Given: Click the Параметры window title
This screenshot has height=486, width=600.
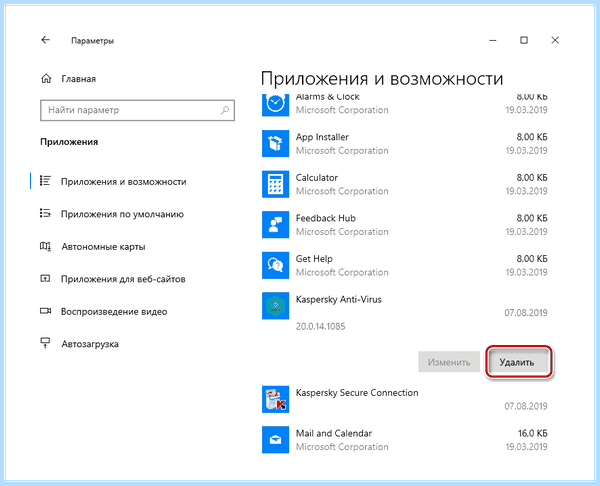Looking at the screenshot, I should 92,41.
